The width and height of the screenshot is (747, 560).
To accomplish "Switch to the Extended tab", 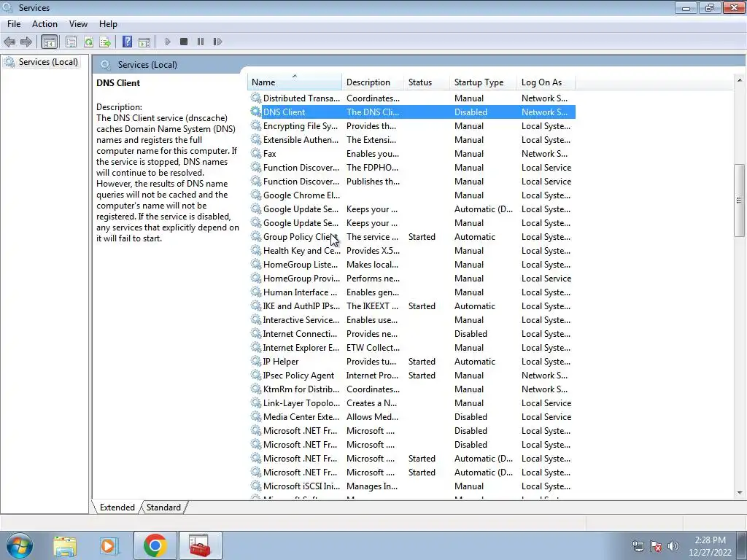I will coord(117,507).
